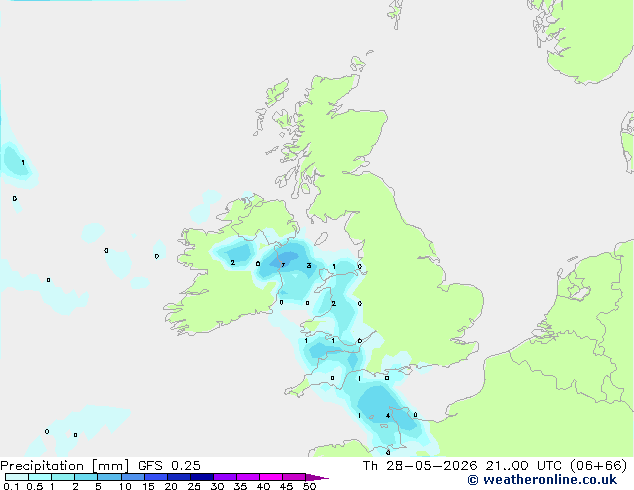634x490 pixels.
Task: Click the forecast date Th 28-05-2026 text
Action: [420, 465]
